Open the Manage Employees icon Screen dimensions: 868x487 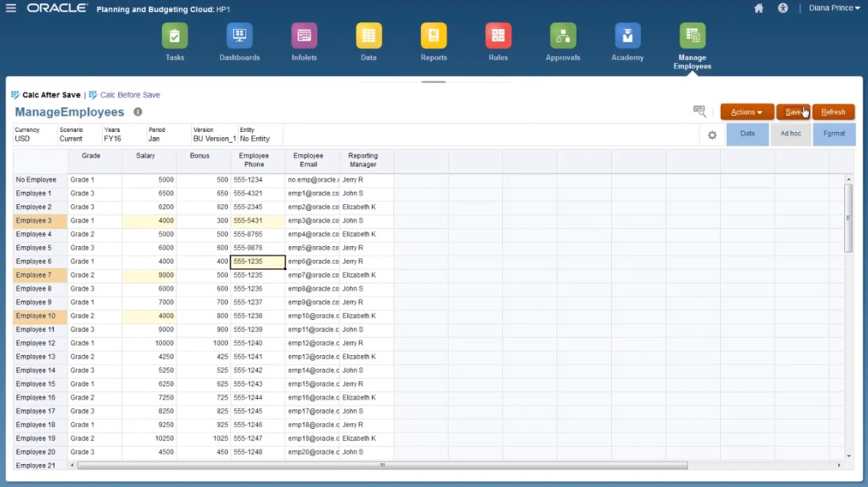point(692,35)
